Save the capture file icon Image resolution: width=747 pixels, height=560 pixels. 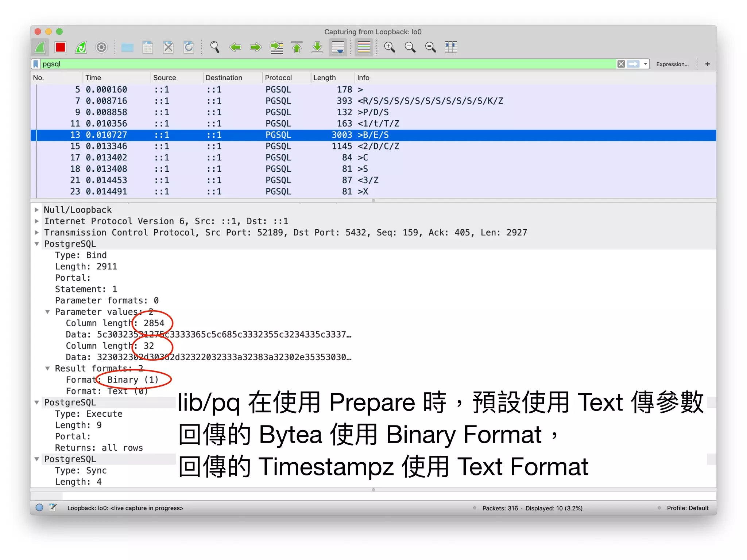(148, 47)
